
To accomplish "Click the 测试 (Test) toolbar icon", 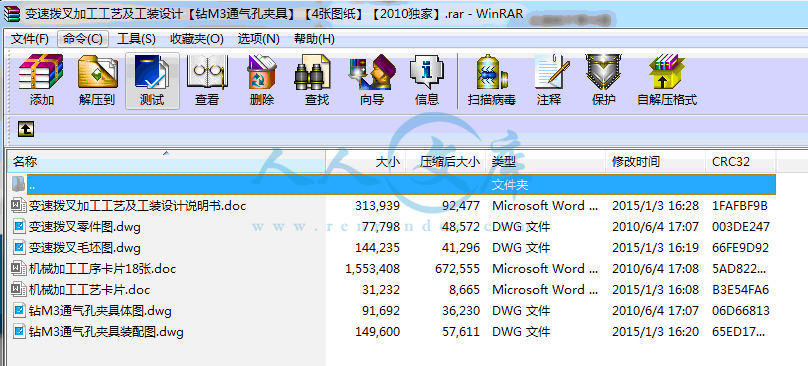I will point(152,73).
